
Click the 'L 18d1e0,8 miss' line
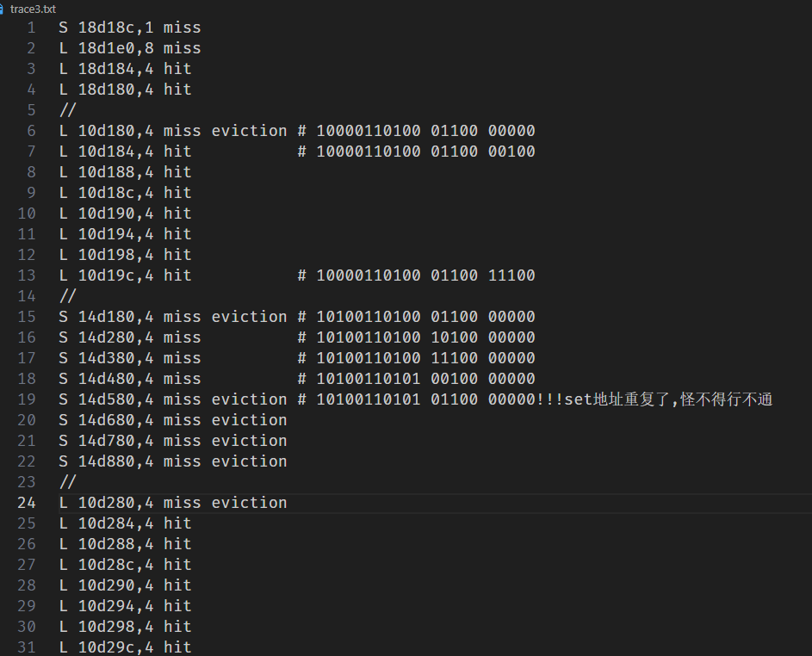click(x=129, y=48)
